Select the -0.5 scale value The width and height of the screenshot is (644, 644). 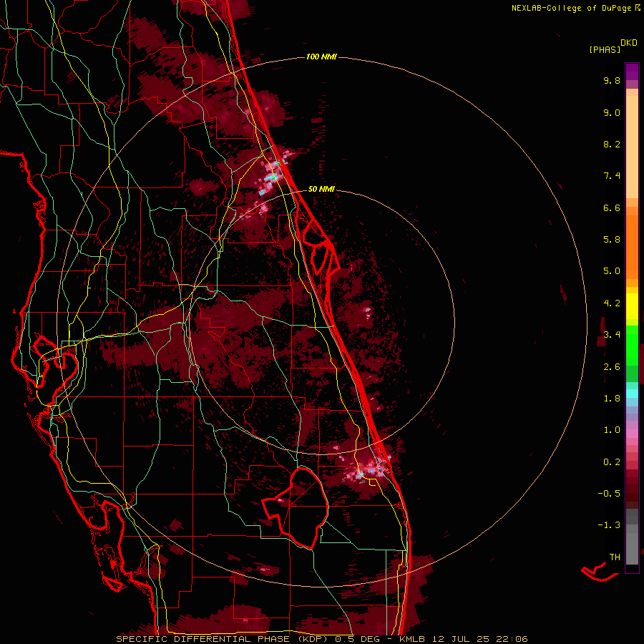click(x=609, y=494)
